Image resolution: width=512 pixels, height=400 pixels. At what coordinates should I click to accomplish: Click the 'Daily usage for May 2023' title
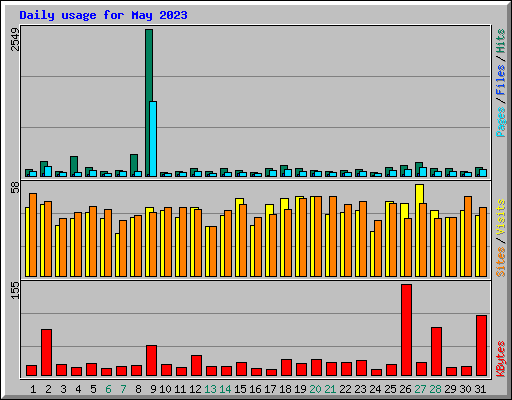103,15
